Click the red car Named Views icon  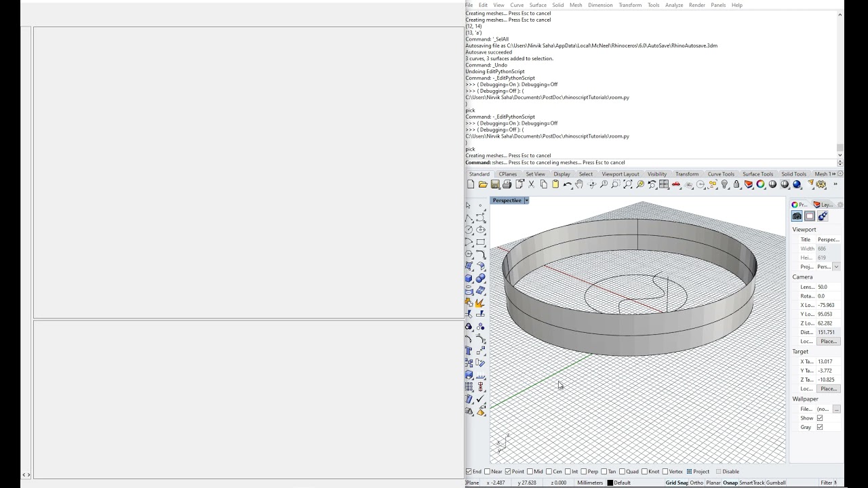pyautogui.click(x=676, y=184)
